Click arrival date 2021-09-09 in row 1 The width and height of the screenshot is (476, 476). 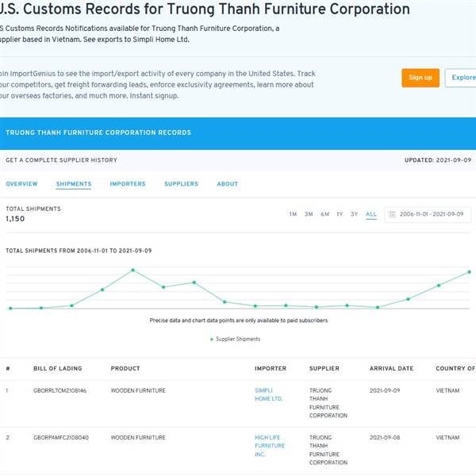[x=385, y=390]
